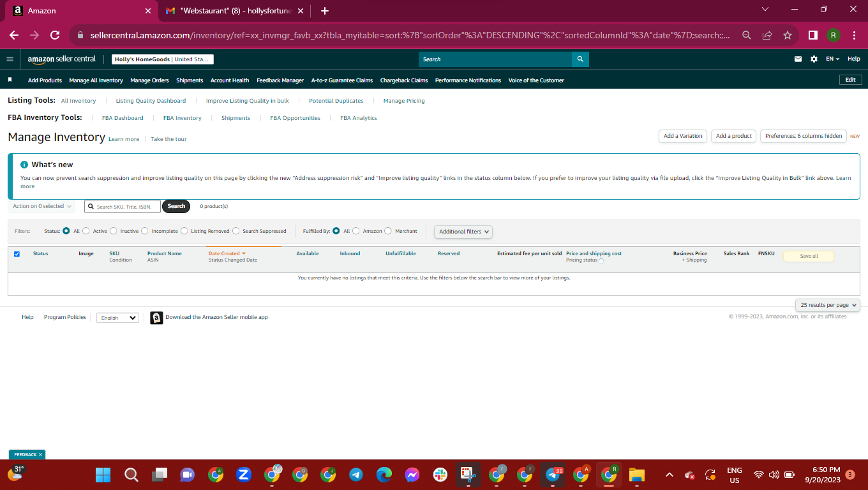Open the Holly's HomeGoods account switcher

coord(163,59)
